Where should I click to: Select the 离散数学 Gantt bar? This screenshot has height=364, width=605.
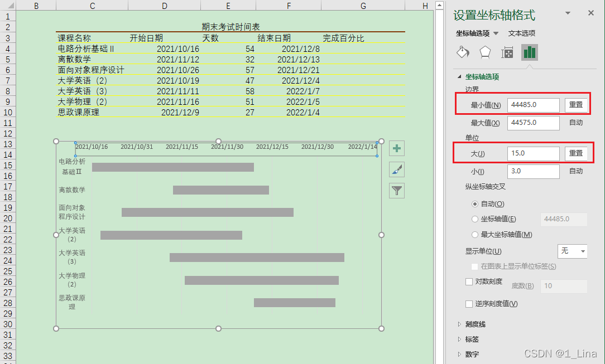pos(220,190)
